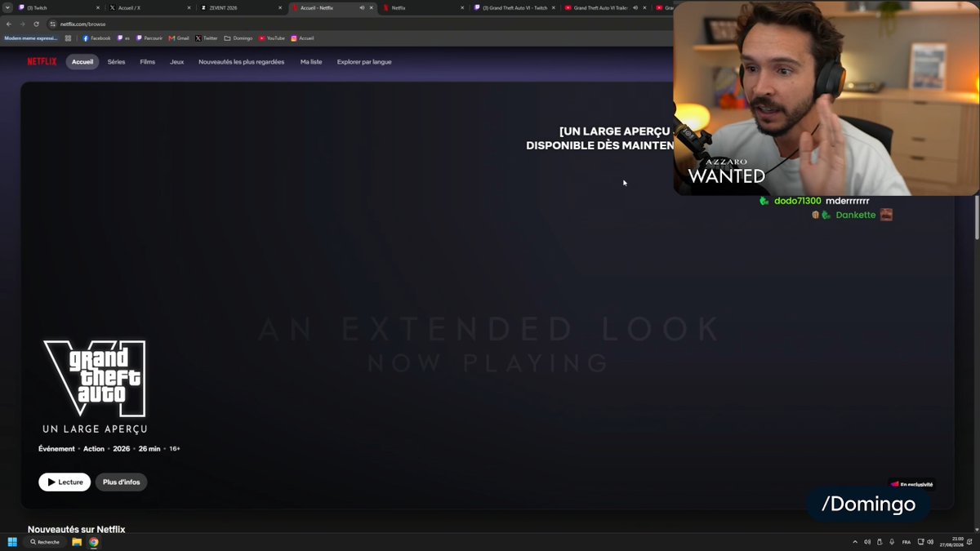
Task: Click the Grand Theft Auto VI title logo
Action: [x=94, y=377]
